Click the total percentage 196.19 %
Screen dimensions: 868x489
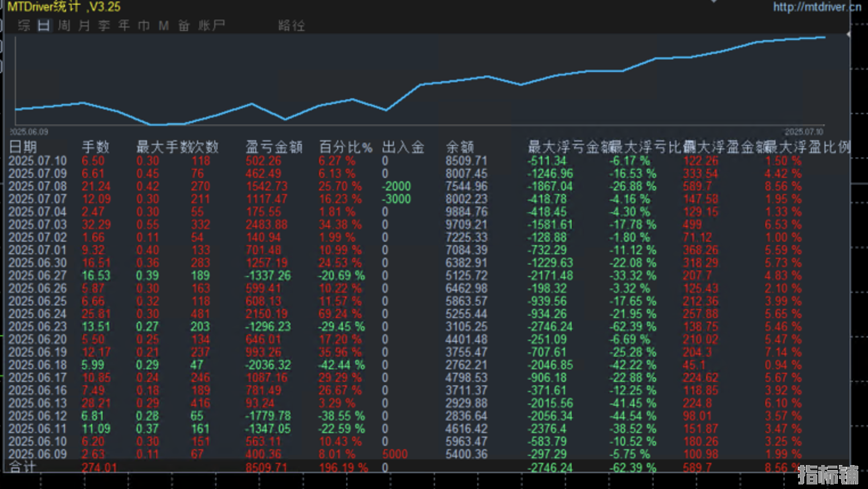343,467
